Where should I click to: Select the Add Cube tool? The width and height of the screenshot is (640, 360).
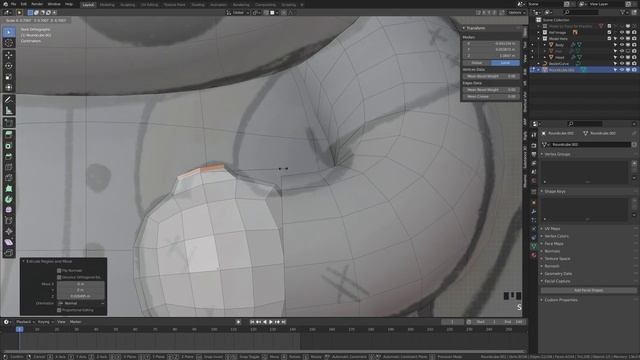(x=9, y=122)
